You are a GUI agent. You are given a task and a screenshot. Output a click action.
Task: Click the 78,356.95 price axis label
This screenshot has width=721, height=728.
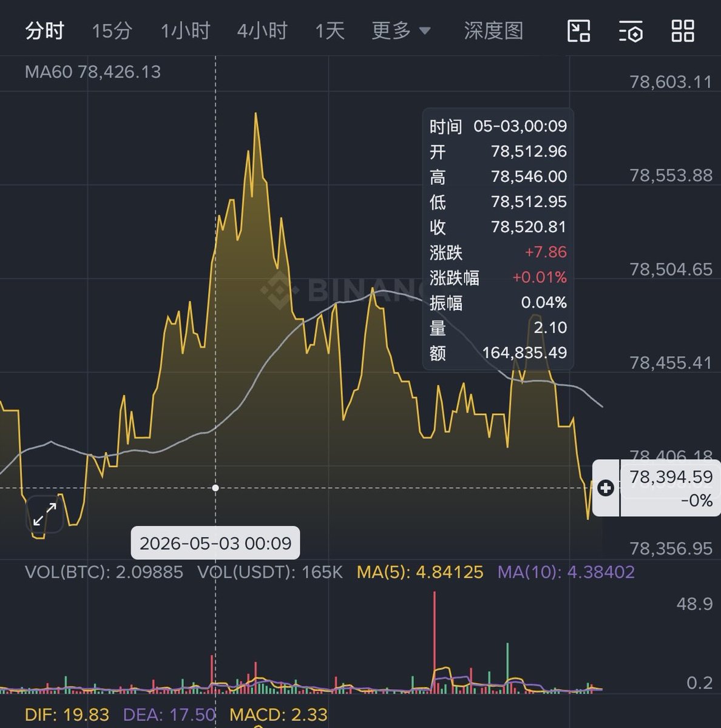[671, 549]
